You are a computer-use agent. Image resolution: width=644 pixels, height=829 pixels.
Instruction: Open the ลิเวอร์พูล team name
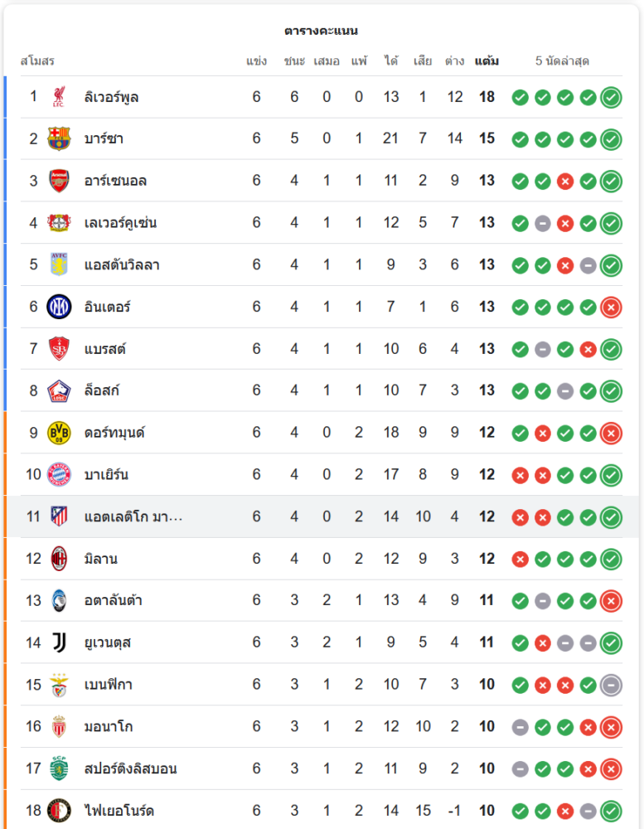click(x=112, y=97)
